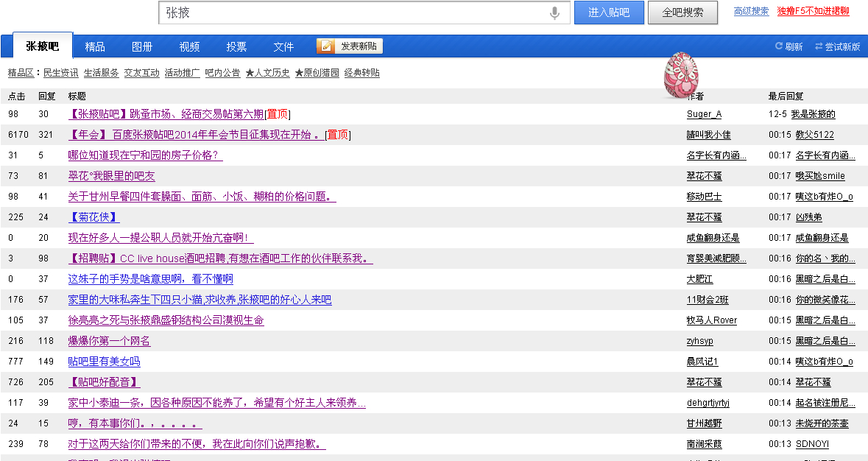Open the CC live house酒吧招聘 thread
Viewport: 868px width, 461px height.
[x=220, y=258]
